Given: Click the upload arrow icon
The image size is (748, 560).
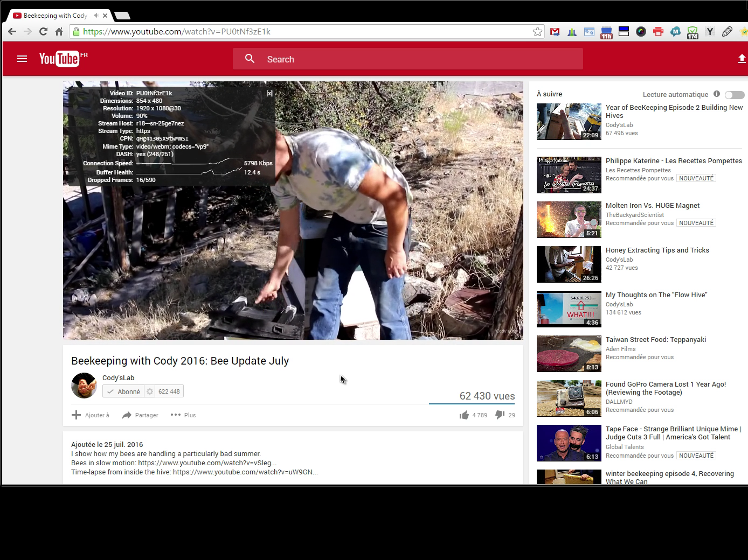Looking at the screenshot, I should pyautogui.click(x=742, y=59).
